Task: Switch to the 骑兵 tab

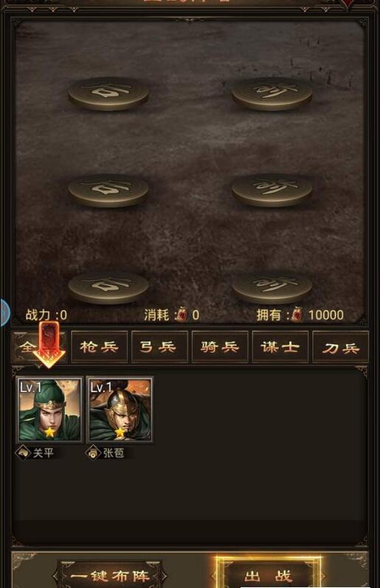Action: (x=220, y=347)
